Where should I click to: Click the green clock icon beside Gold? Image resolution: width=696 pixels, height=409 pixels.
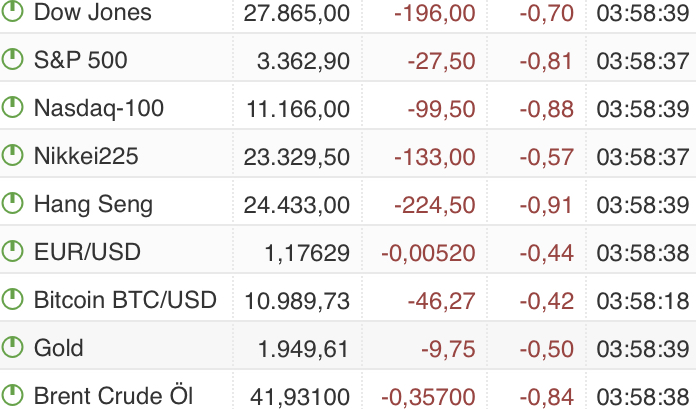12,347
